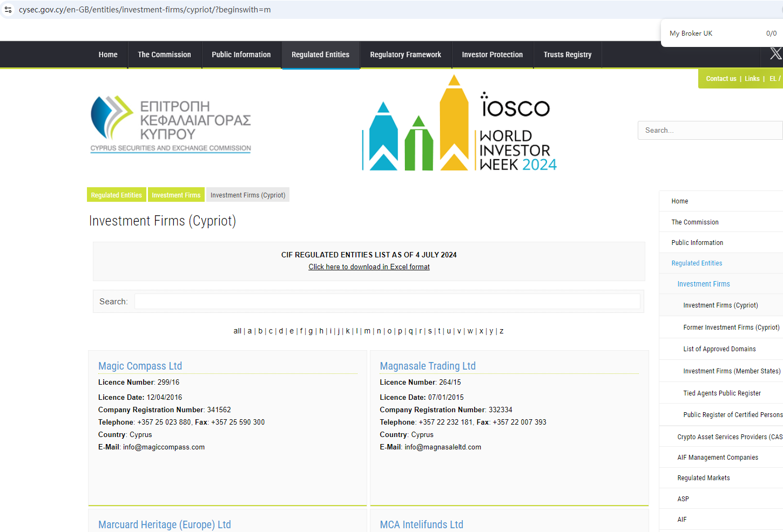Image resolution: width=783 pixels, height=532 pixels.
Task: Open the Regulated Entities navigation menu
Action: pos(320,54)
